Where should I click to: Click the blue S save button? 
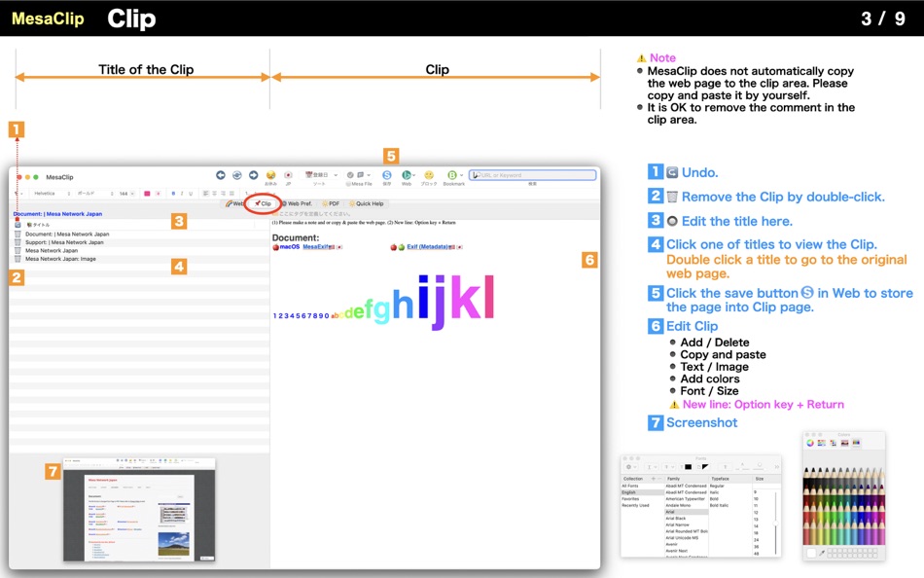tap(386, 175)
